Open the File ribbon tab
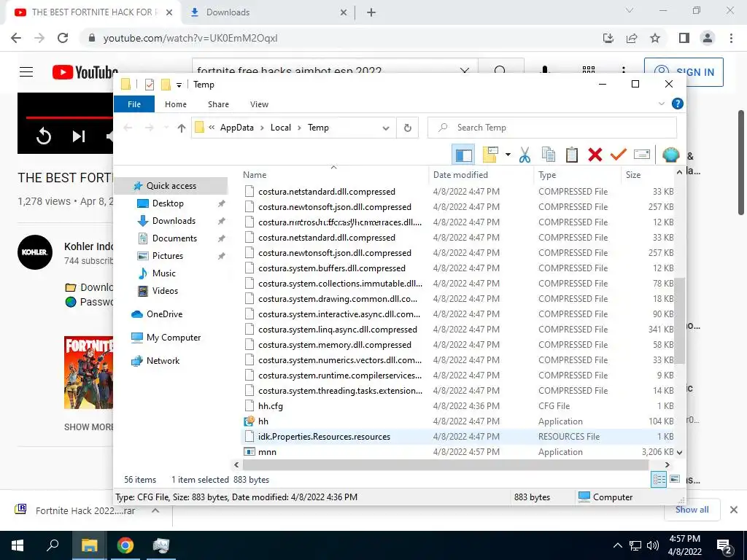The width and height of the screenshot is (747, 560). coord(134,104)
